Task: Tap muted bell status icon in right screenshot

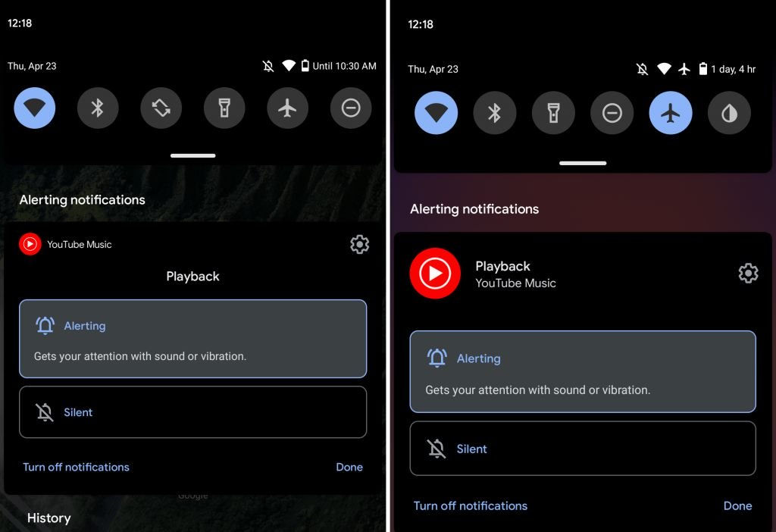Action: click(643, 69)
